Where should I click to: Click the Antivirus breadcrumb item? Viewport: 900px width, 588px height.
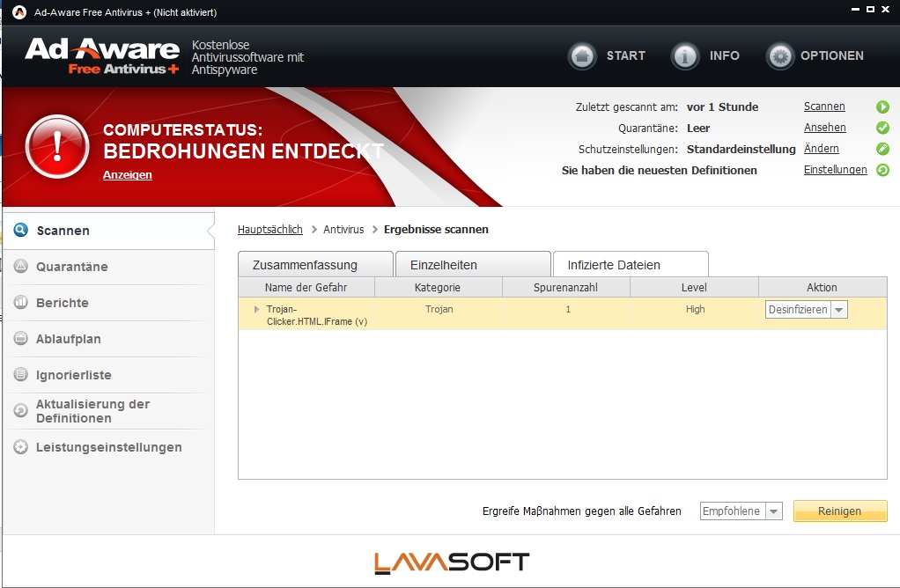point(343,230)
